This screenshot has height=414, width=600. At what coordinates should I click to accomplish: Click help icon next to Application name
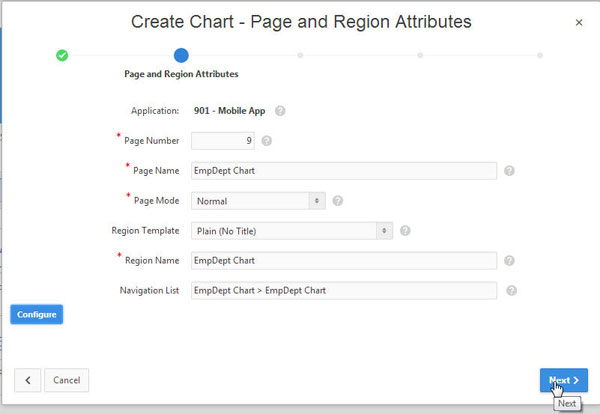[x=280, y=111]
